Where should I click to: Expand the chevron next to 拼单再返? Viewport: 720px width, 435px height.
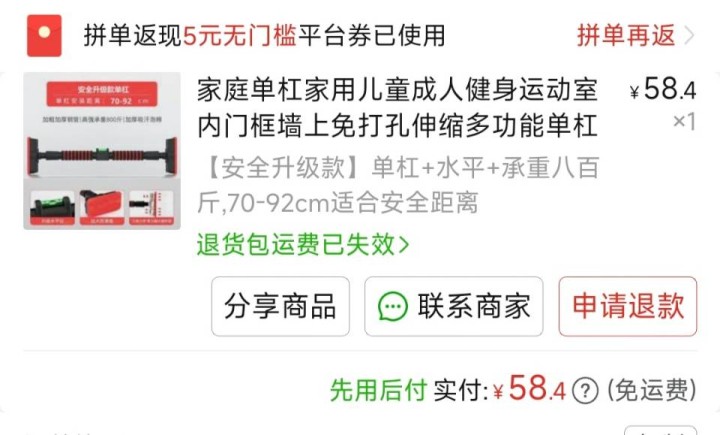pyautogui.click(x=689, y=35)
